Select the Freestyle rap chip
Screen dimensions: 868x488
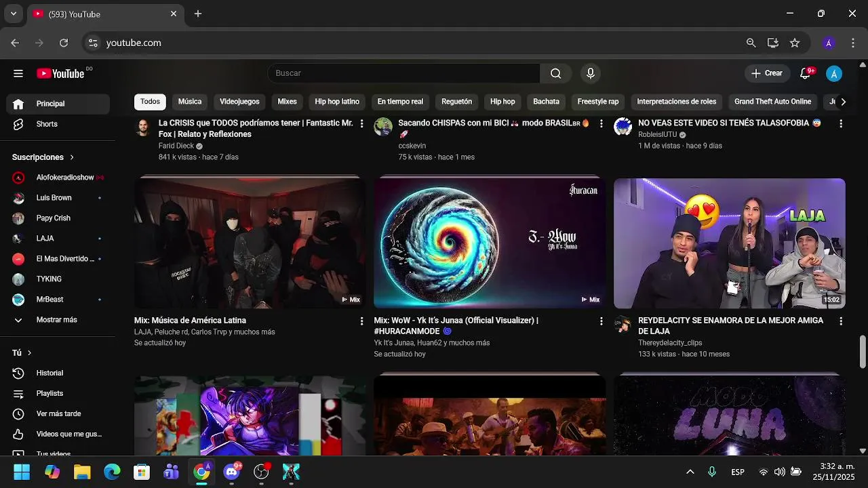pos(598,102)
